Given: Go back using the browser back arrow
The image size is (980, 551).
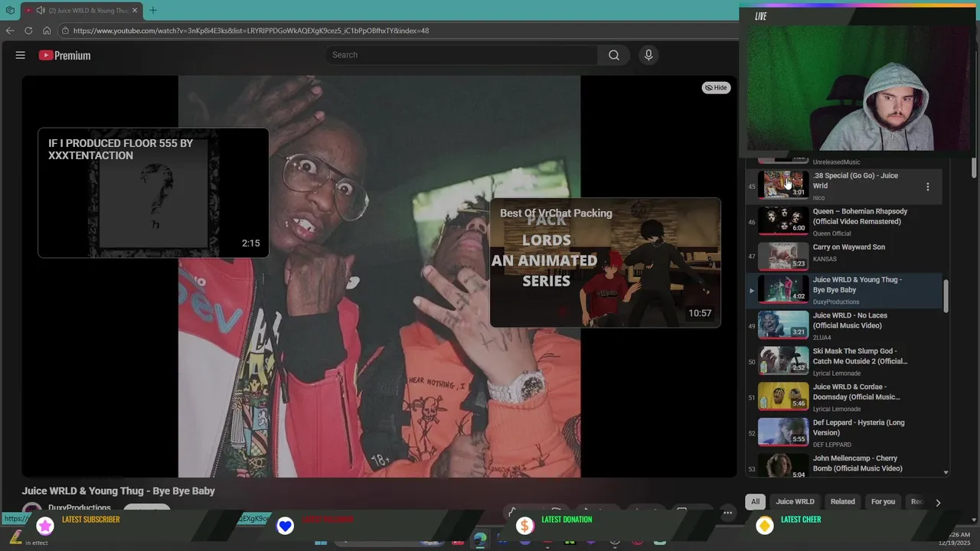Looking at the screenshot, I should click(10, 31).
